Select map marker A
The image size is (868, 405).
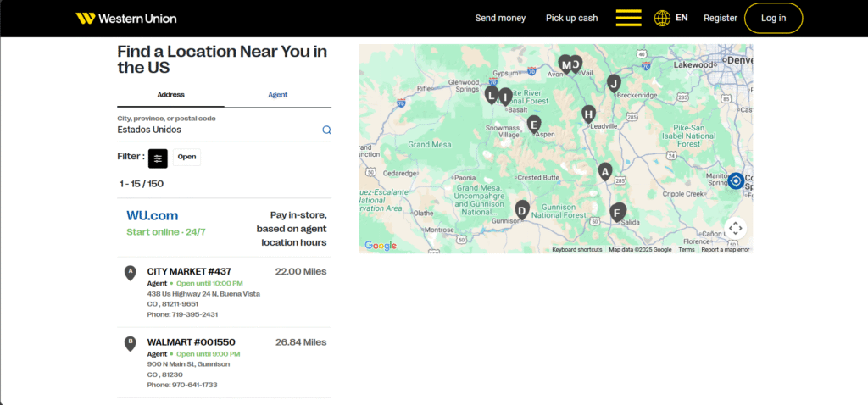pyautogui.click(x=604, y=170)
